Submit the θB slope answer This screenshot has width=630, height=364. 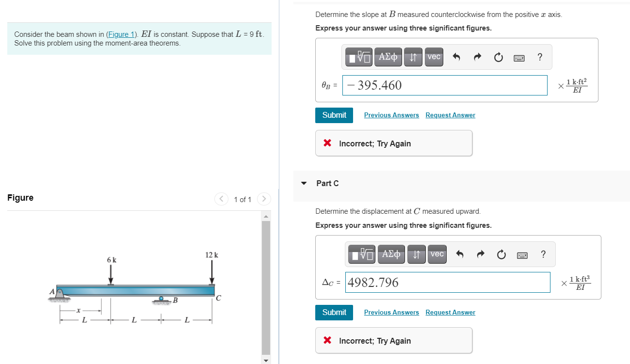coord(334,115)
